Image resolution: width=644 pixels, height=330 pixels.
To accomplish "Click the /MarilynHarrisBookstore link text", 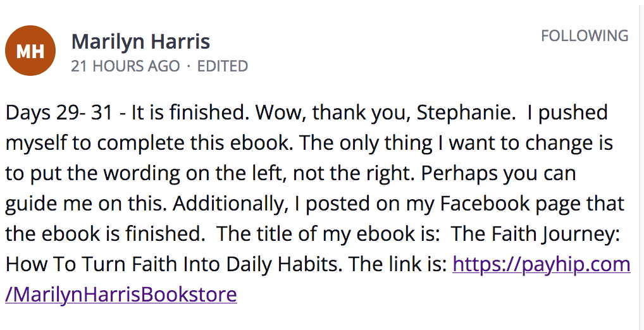I will [121, 295].
